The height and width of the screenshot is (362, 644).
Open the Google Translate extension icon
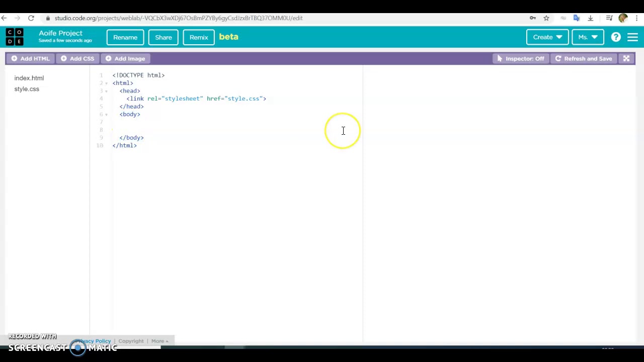point(577,18)
